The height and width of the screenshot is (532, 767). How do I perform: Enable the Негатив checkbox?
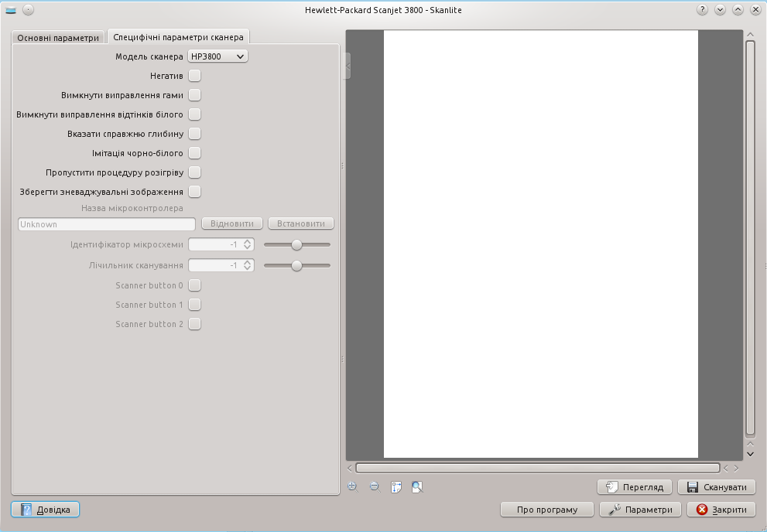pos(195,76)
